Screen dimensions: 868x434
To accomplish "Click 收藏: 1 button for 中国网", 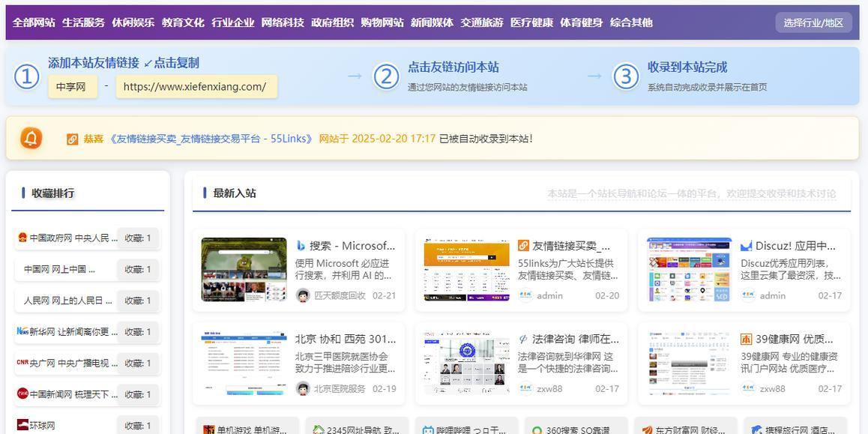I will [138, 269].
